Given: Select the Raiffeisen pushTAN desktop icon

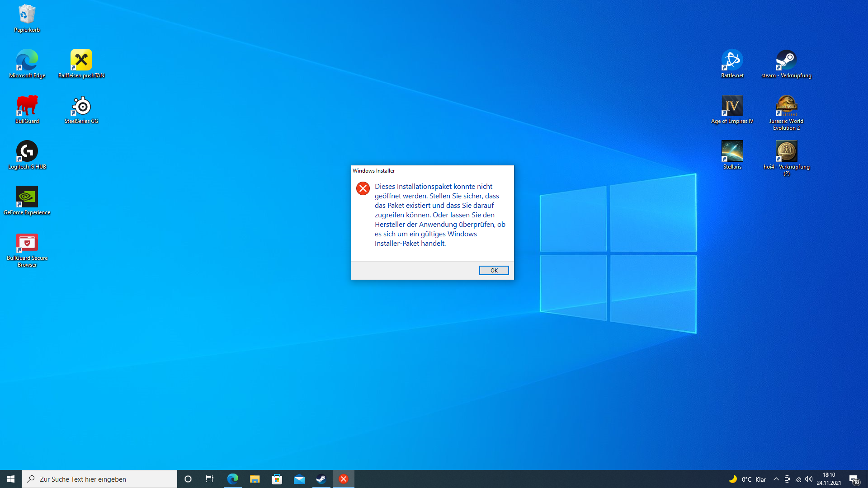Looking at the screenshot, I should click(x=81, y=60).
